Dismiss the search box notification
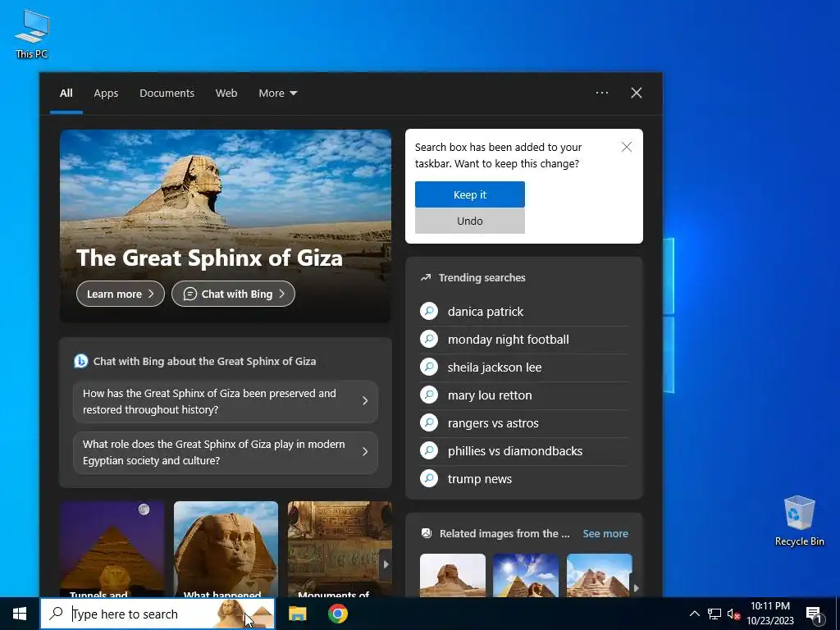Screen dimensions: 840x630 pyautogui.click(x=626, y=147)
